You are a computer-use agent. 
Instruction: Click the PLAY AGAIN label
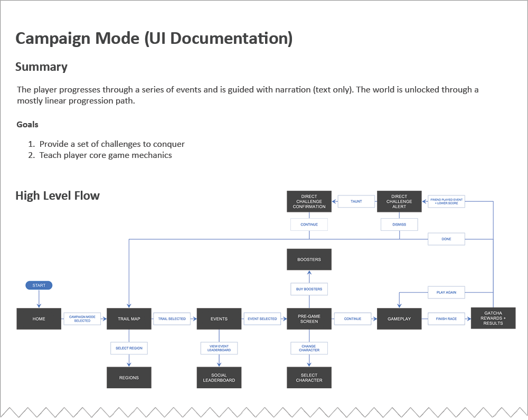pos(446,292)
